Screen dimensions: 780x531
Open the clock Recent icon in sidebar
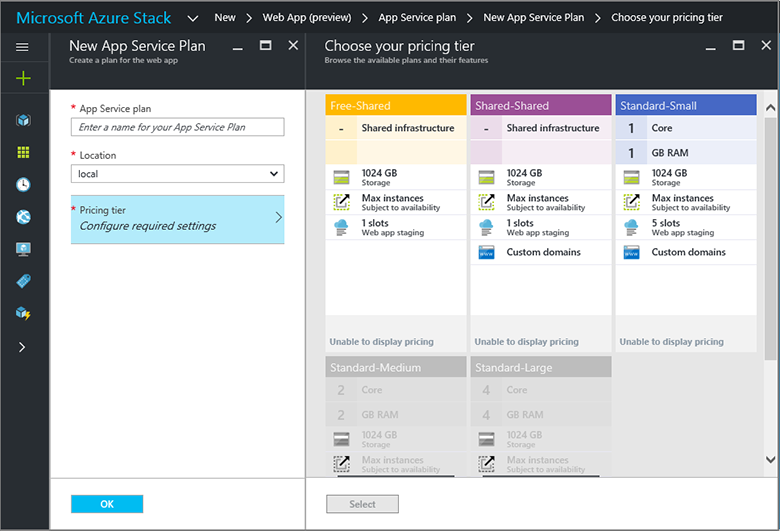(23, 184)
